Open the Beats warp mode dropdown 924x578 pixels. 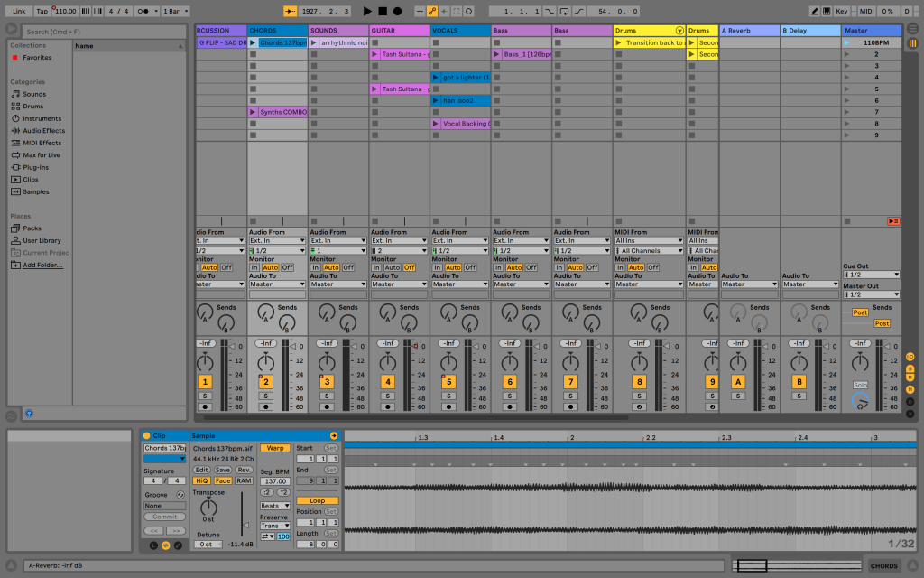tap(275, 506)
